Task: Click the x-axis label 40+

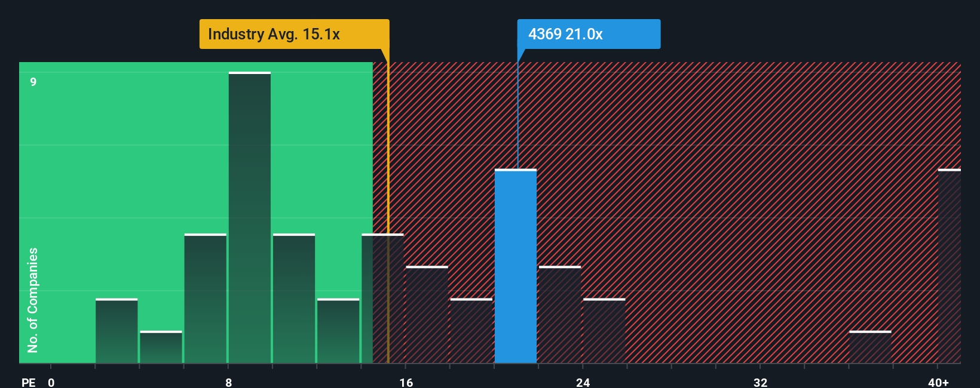Action: coord(938,382)
